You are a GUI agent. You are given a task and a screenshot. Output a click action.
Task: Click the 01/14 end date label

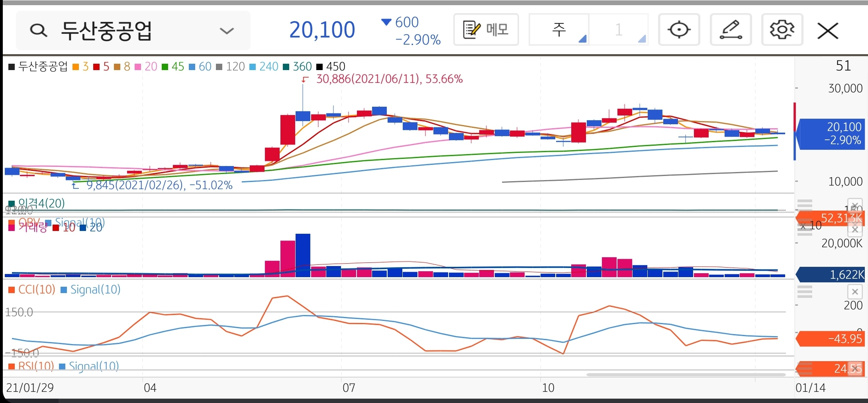click(810, 387)
